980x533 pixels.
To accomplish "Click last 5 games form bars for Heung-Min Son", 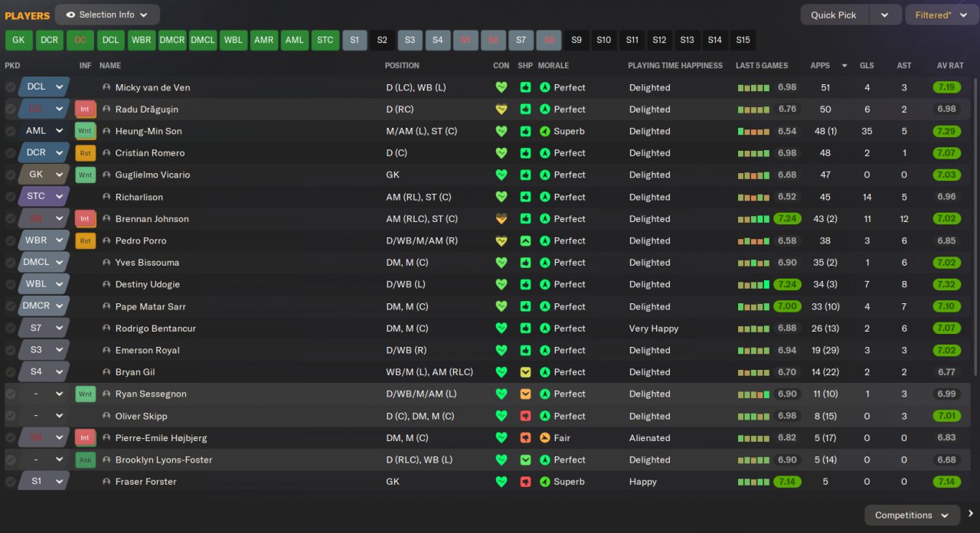I will coord(753,131).
